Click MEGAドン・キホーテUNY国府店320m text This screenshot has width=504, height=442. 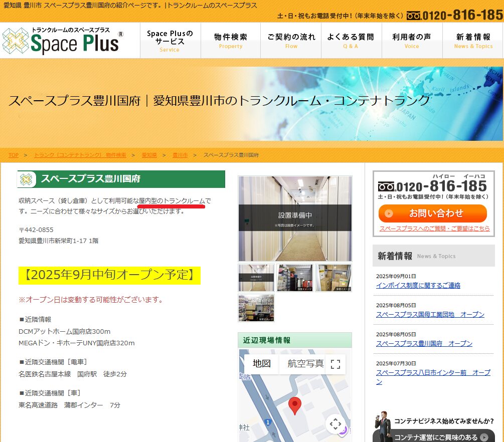[x=77, y=343]
